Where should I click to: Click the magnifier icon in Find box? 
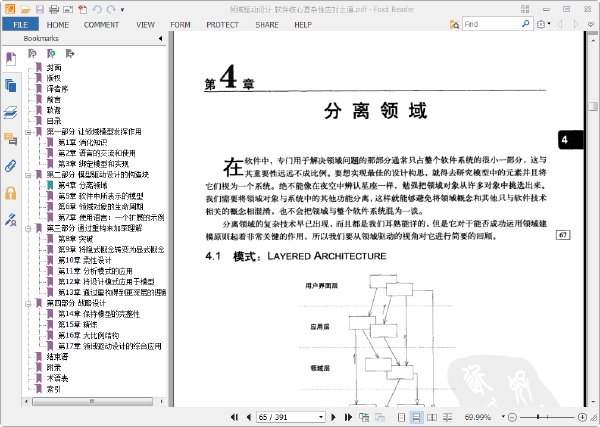tap(526, 24)
